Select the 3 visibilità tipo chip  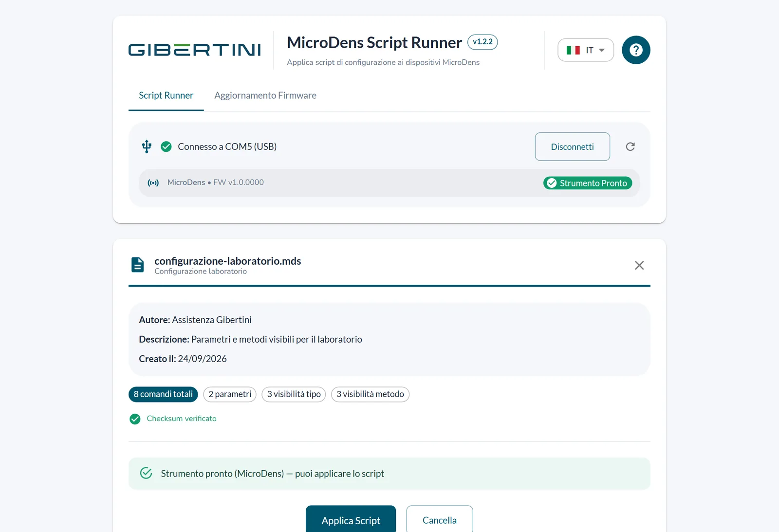294,394
